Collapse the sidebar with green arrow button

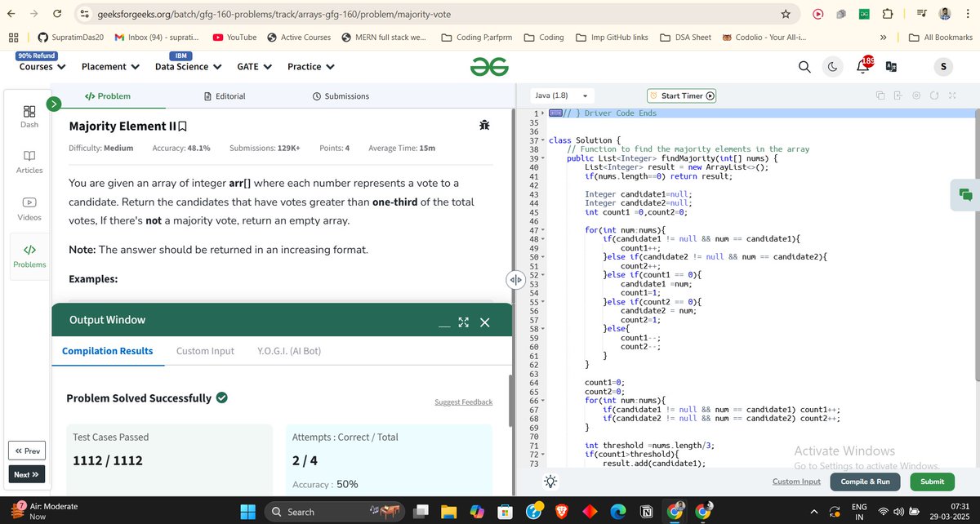pyautogui.click(x=54, y=104)
